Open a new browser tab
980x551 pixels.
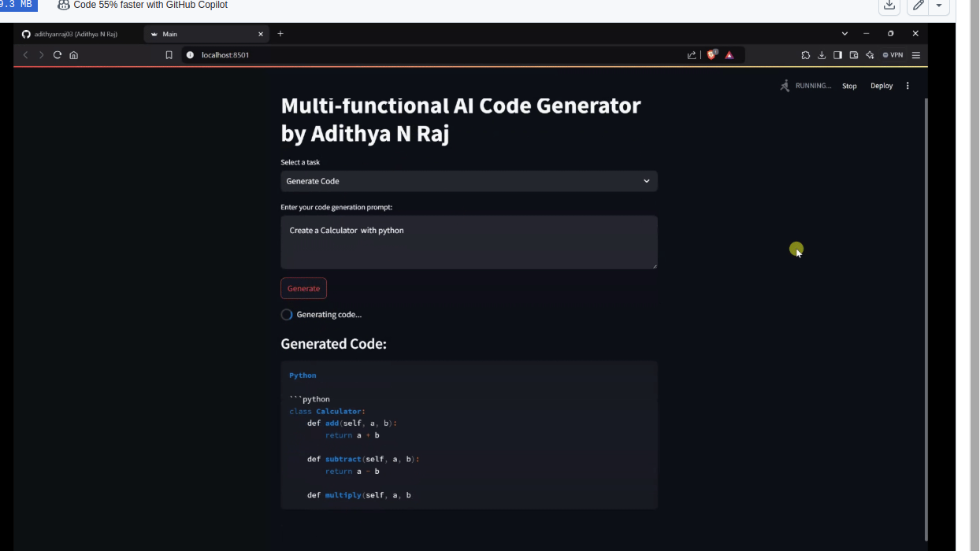tap(280, 34)
